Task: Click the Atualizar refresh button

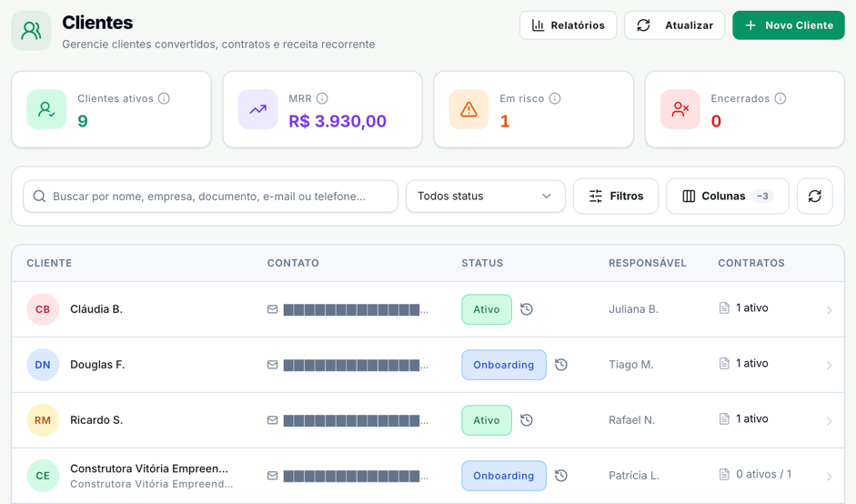Action: click(674, 25)
